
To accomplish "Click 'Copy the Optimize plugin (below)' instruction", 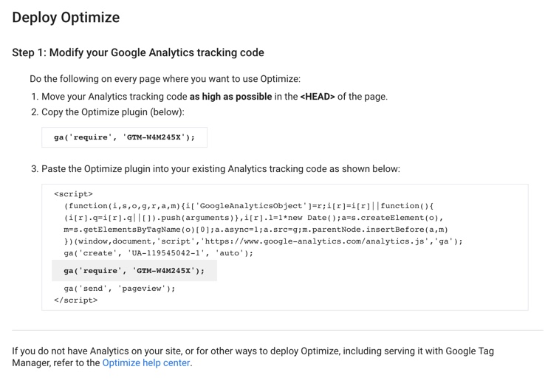I will [x=112, y=111].
